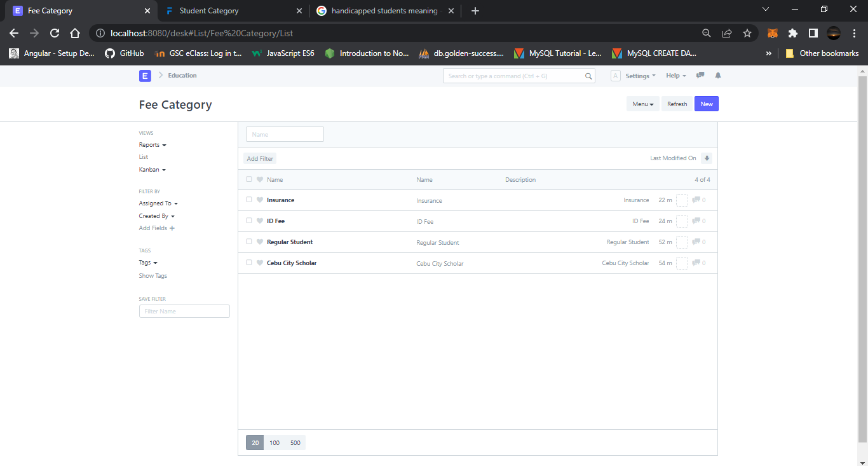Open the MetaMask fox extension icon

[773, 33]
